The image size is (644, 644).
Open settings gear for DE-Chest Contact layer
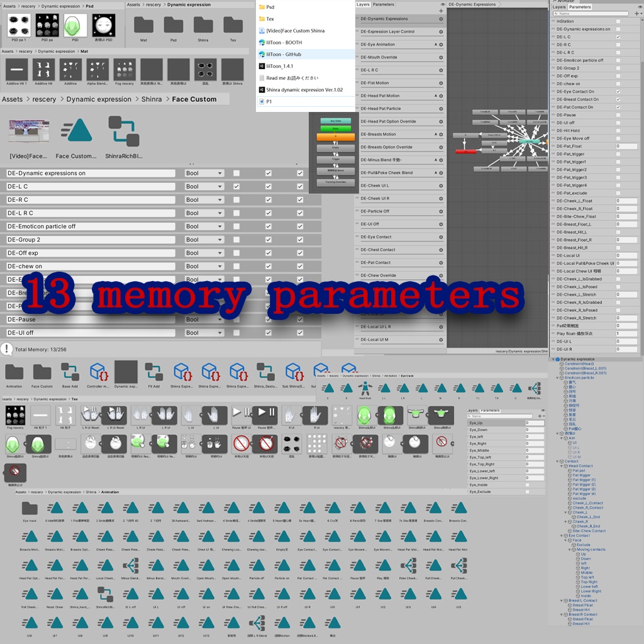(441, 250)
